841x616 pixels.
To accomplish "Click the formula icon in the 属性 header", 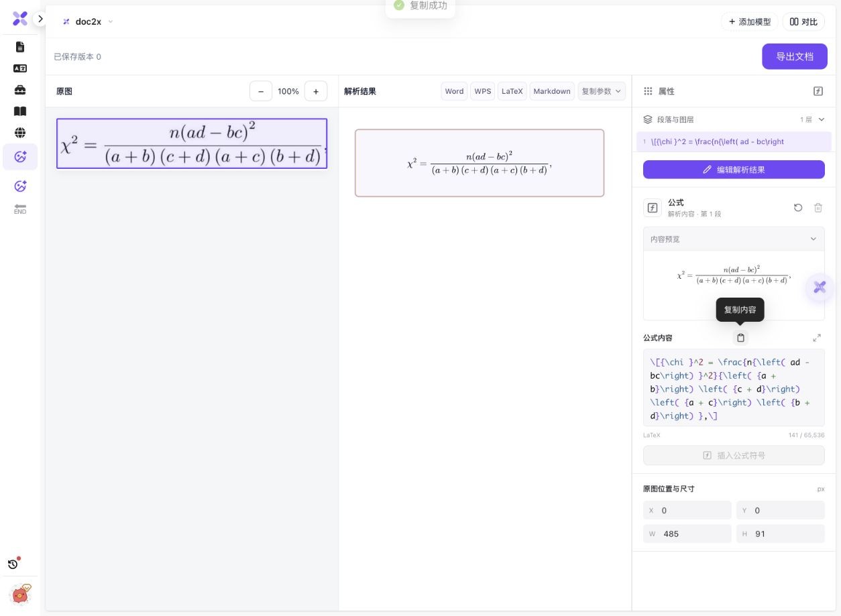I will [x=818, y=91].
